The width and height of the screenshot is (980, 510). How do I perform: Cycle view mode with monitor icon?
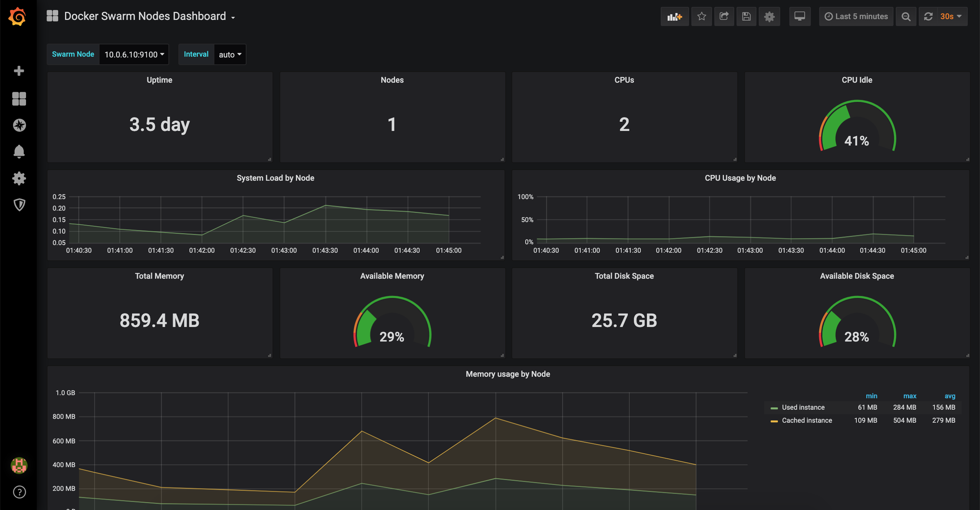pos(800,16)
